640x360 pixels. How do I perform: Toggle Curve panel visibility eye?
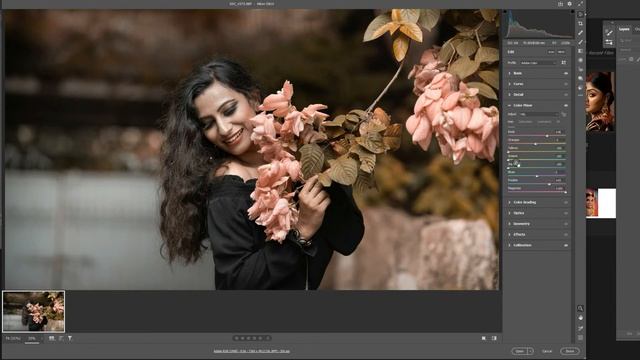pos(566,84)
